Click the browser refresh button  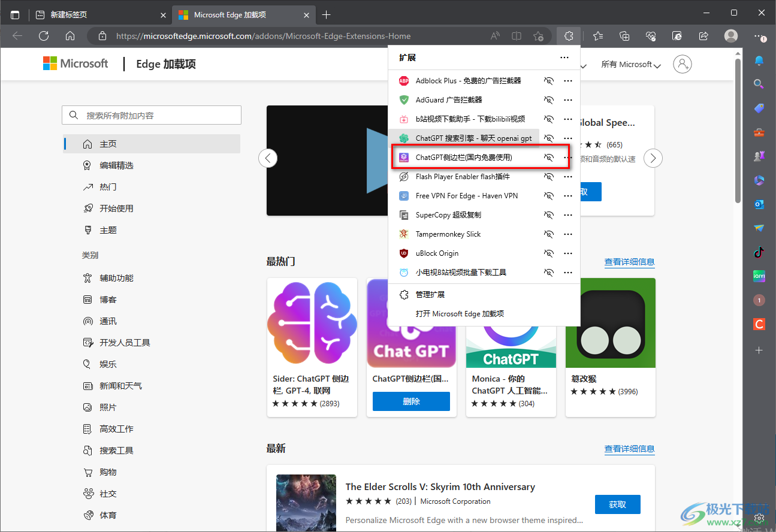pyautogui.click(x=44, y=36)
